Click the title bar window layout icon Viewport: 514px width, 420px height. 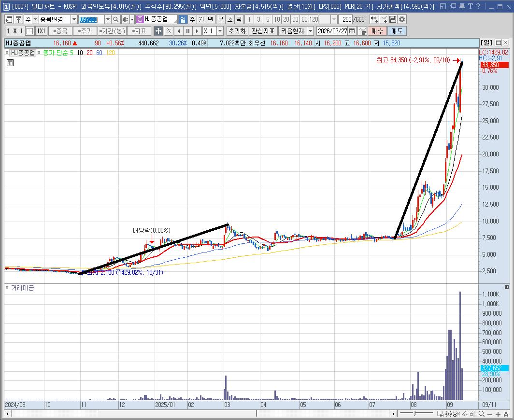pyautogui.click(x=443, y=6)
